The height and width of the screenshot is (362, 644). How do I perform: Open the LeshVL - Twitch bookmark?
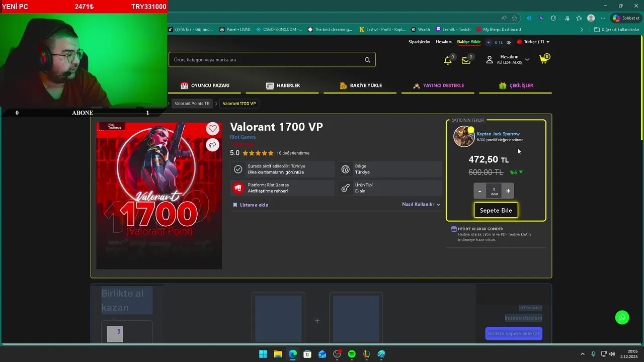(453, 30)
